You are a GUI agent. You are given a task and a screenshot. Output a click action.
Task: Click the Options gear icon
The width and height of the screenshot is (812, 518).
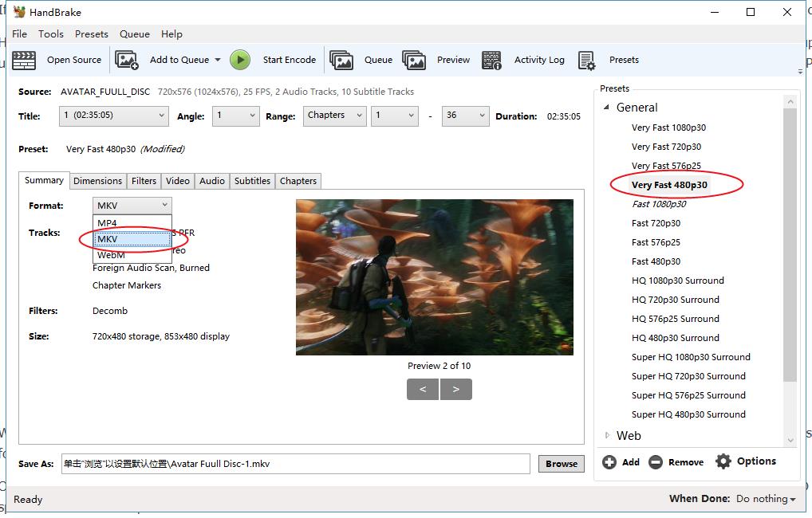click(x=723, y=461)
